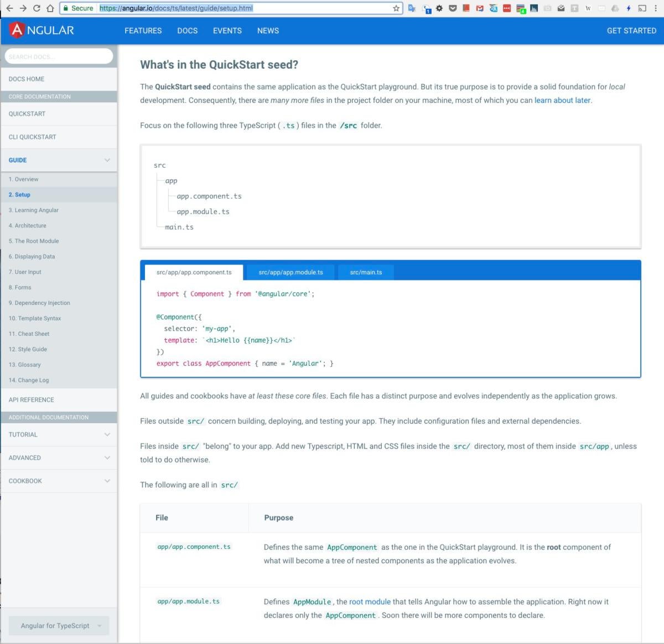Viewport: 664px width, 644px height.
Task: Click 'main.ts' in the src file tree
Action: coord(179,227)
